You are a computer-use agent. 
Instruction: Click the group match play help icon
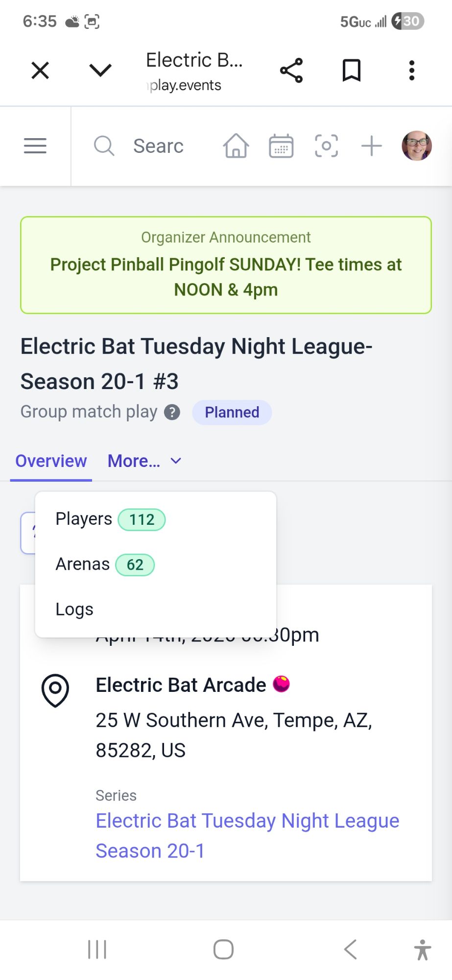172,413
